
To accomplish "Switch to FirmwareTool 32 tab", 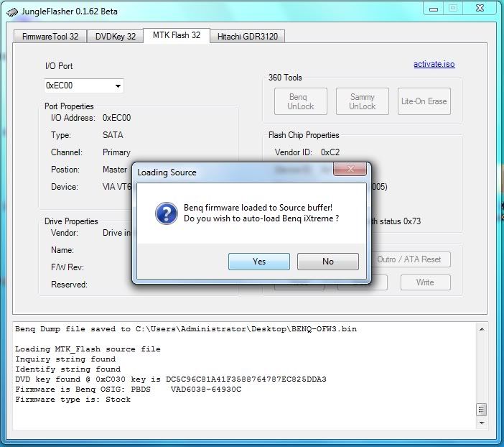I will (x=50, y=37).
